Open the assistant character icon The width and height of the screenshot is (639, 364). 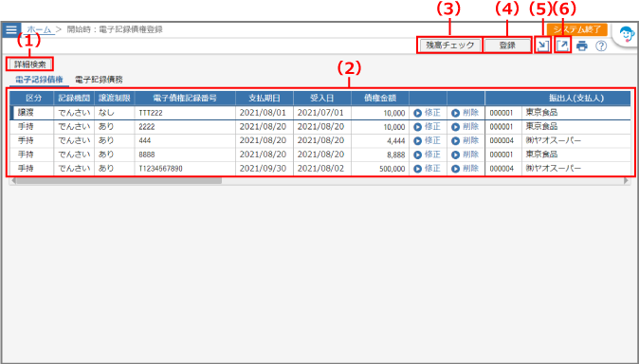tap(627, 35)
